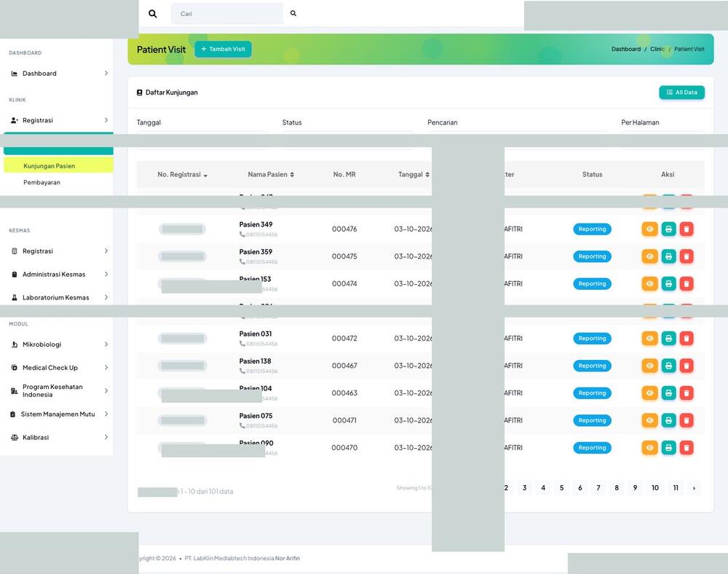
Task: Expand Administrasi Kesmas chevron
Action: (106, 275)
